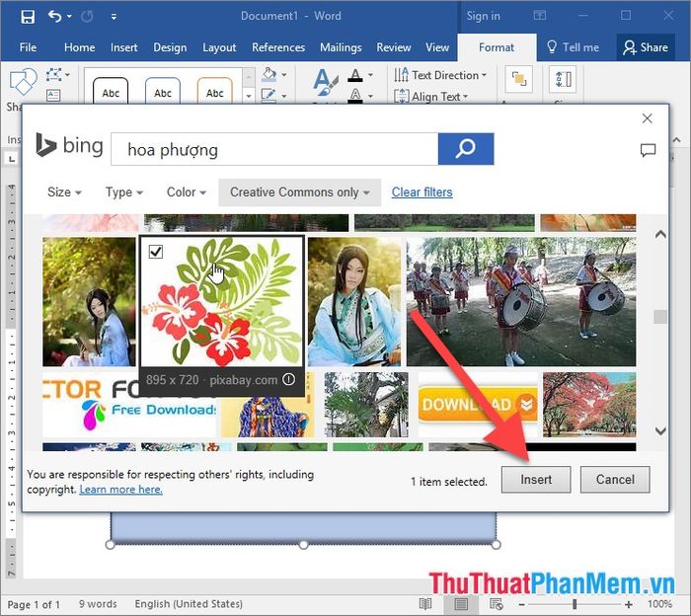Screen dimensions: 691x616
Task: Click the Redo icon in title bar
Action: click(x=87, y=17)
